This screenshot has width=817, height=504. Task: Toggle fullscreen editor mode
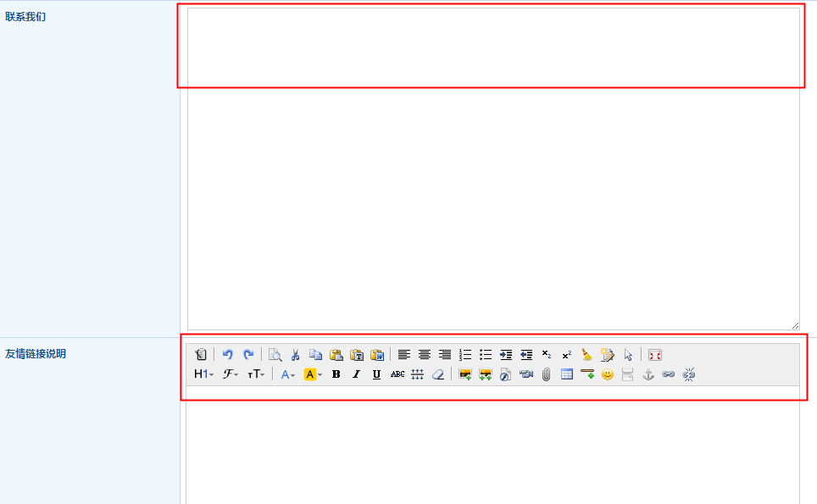[x=655, y=355]
